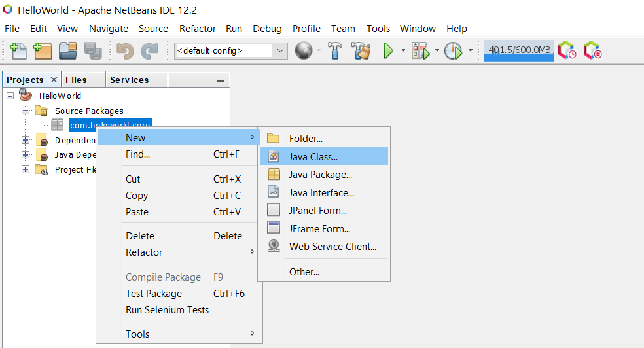Open the Source menu
Image resolution: width=644 pixels, height=348 pixels.
click(x=153, y=29)
